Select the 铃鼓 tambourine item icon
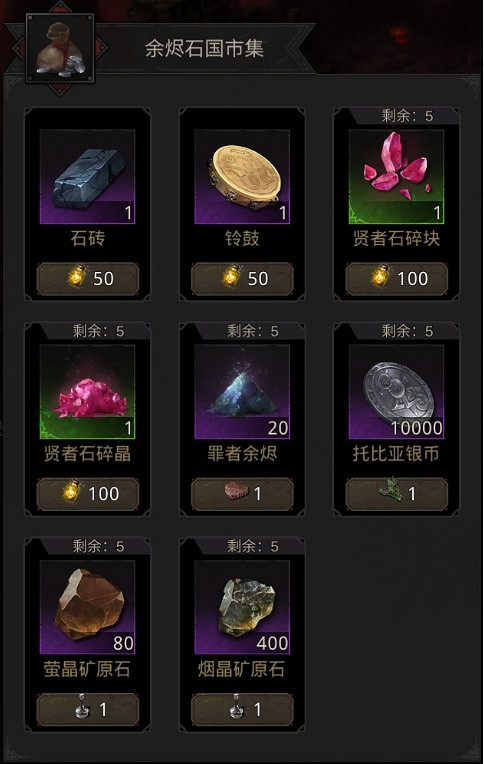 tap(242, 177)
